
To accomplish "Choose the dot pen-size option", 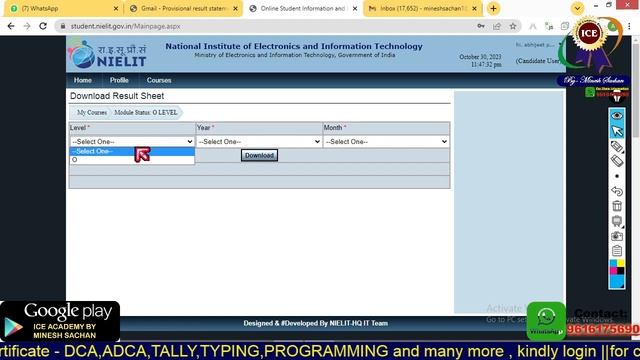I will click(x=617, y=176).
